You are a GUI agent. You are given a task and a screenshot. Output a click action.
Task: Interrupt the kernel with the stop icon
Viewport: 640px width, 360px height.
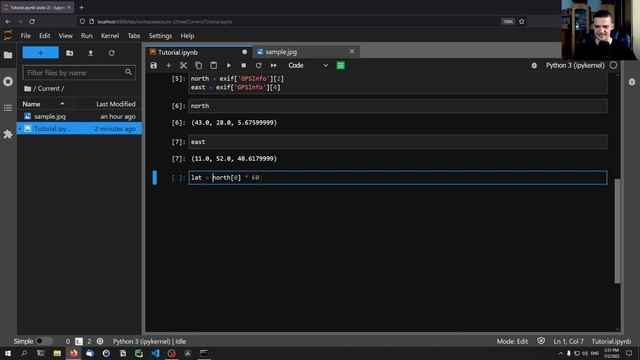click(x=244, y=65)
